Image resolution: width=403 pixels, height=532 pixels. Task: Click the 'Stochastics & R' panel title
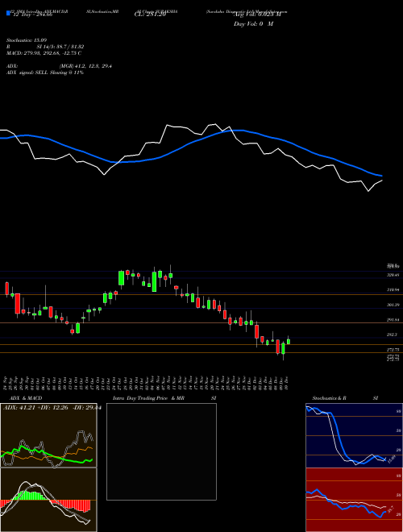[329, 398]
